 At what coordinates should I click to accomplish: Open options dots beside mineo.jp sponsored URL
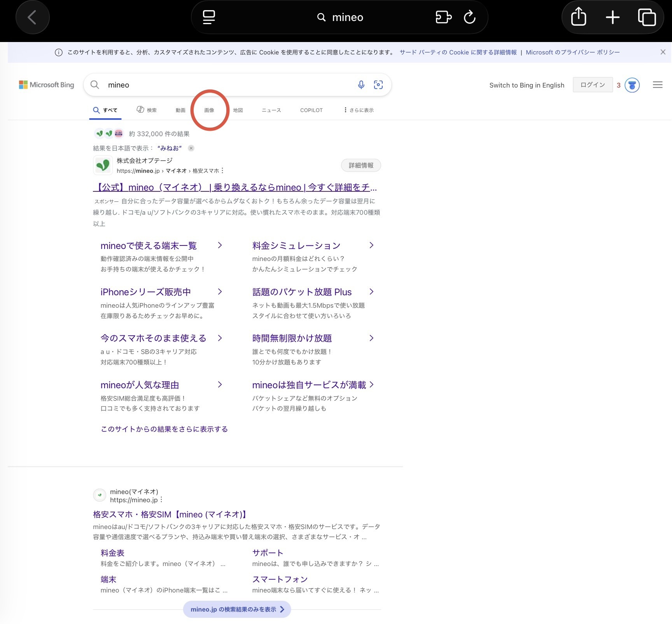tap(222, 171)
